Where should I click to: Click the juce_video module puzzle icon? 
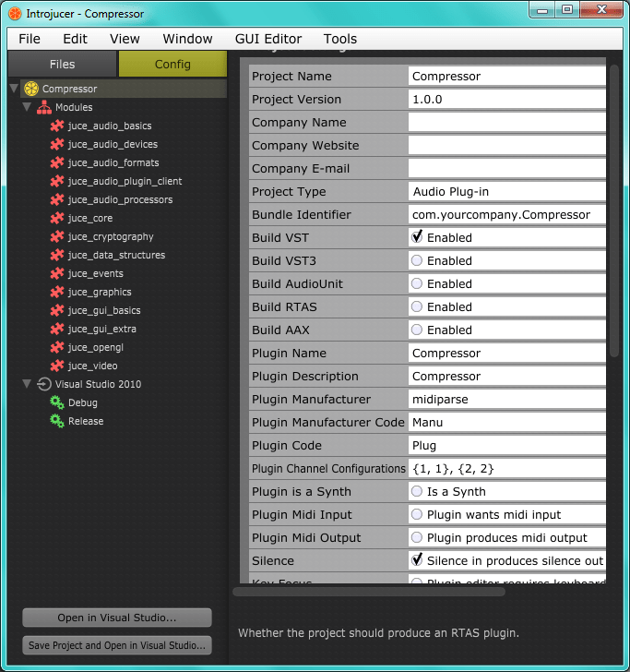click(57, 366)
